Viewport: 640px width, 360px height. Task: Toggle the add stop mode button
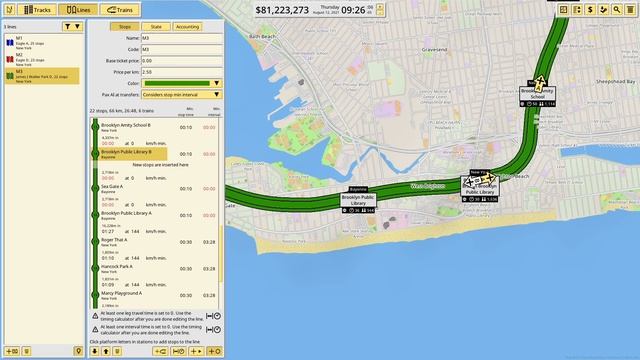pyautogui.click(x=214, y=351)
